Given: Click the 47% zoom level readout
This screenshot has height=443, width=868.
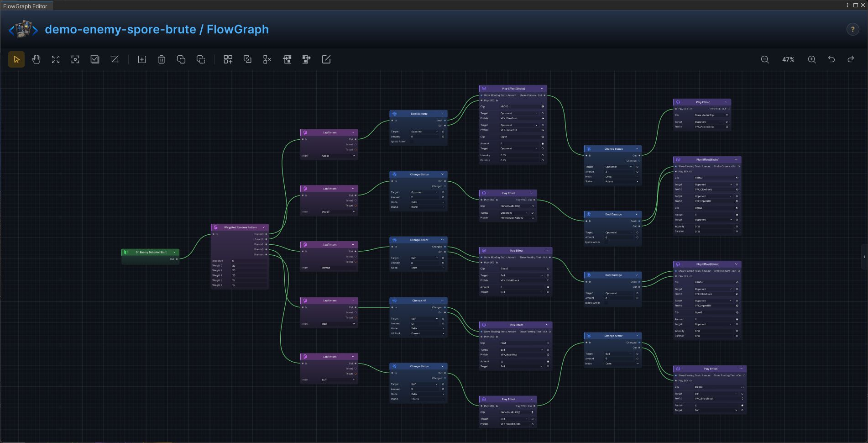Looking at the screenshot, I should click(x=788, y=59).
